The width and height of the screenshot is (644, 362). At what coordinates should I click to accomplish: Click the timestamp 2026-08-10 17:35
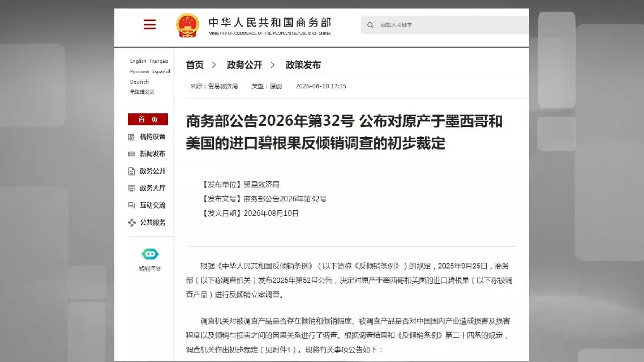[x=321, y=86]
